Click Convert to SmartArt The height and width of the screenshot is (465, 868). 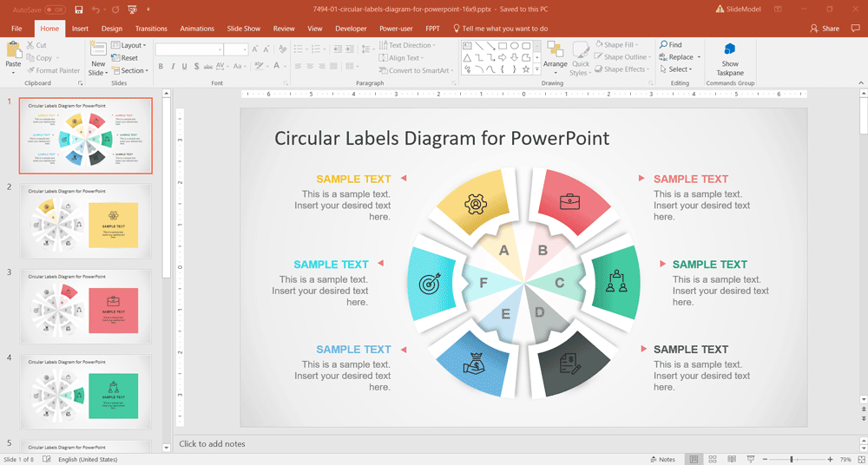point(417,70)
